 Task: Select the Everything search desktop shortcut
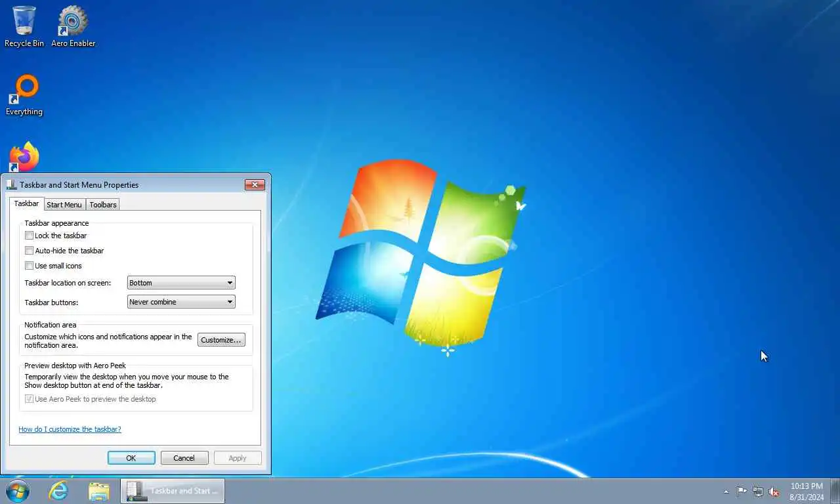pyautogui.click(x=24, y=95)
